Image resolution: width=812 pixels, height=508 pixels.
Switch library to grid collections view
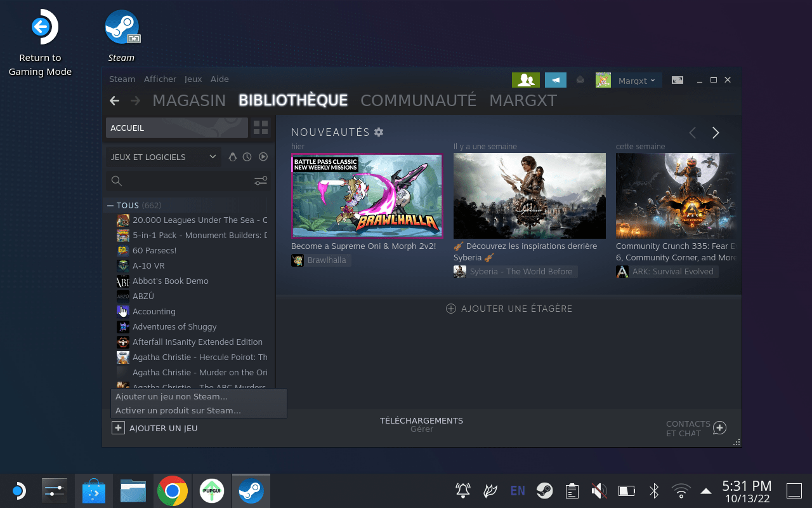(x=261, y=128)
